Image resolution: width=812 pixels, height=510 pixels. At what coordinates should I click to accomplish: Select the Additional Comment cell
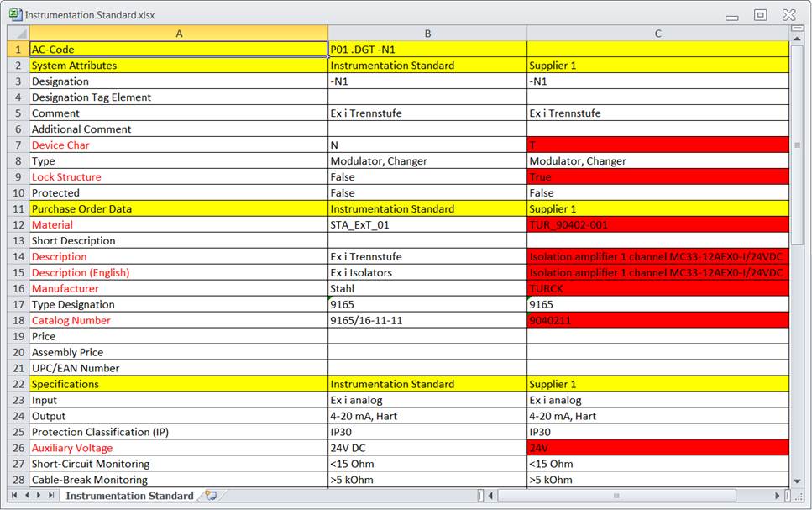point(179,129)
